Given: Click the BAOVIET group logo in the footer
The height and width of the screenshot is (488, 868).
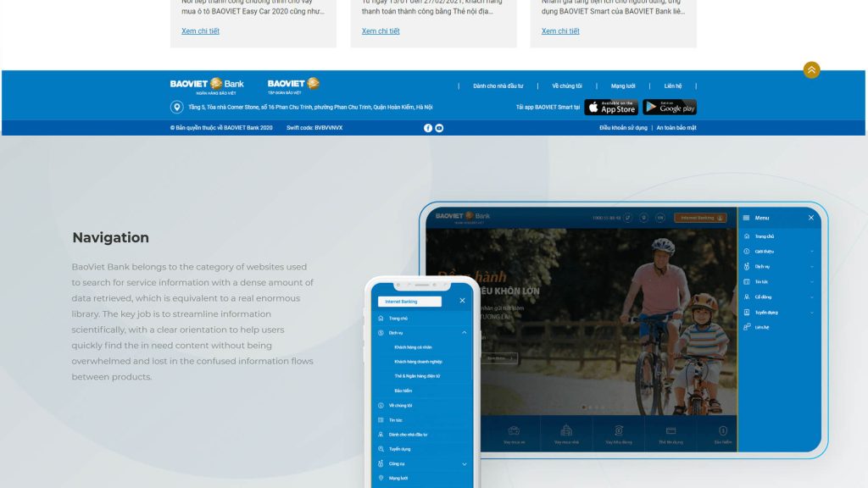Looking at the screenshot, I should tap(293, 86).
